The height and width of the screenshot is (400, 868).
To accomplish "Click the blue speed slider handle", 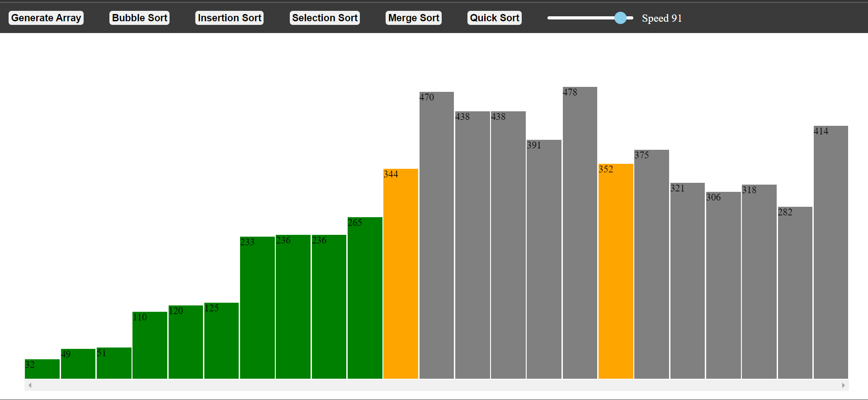I will tap(620, 18).
